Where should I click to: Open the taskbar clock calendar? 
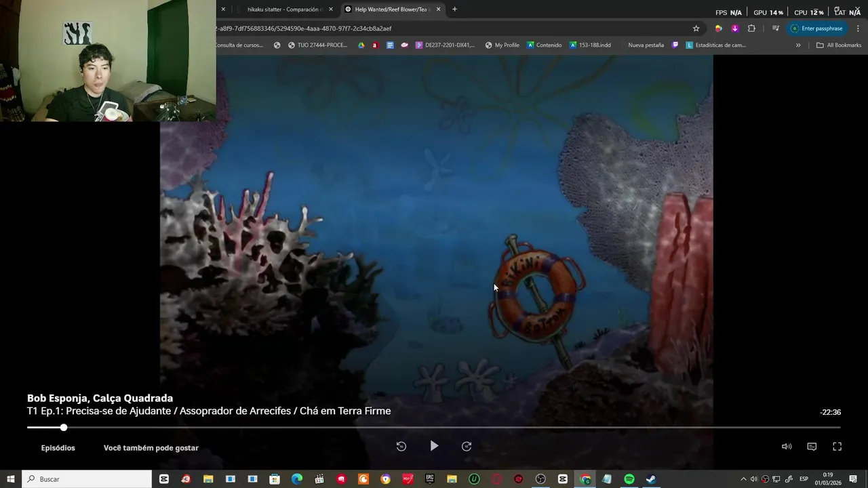pyautogui.click(x=828, y=479)
